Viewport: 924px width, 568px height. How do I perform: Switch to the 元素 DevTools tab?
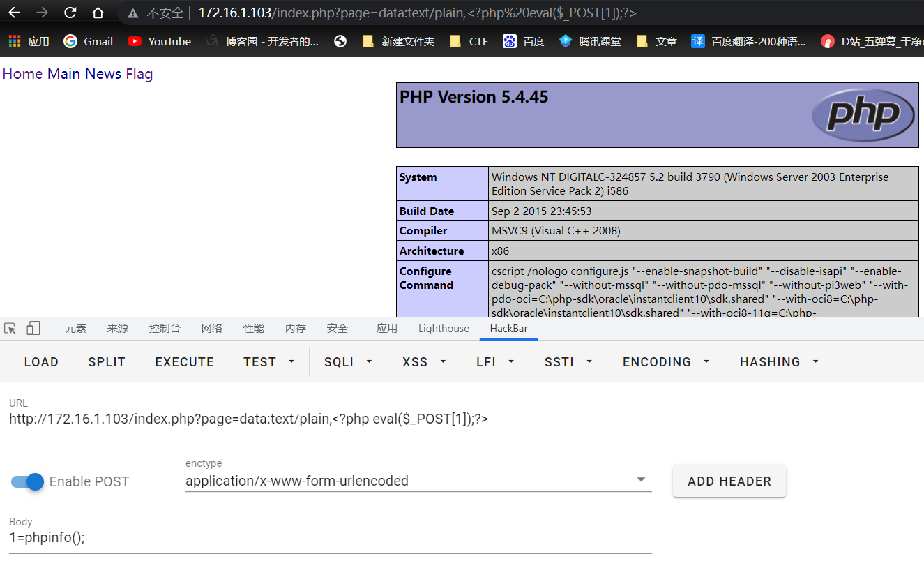[76, 329]
